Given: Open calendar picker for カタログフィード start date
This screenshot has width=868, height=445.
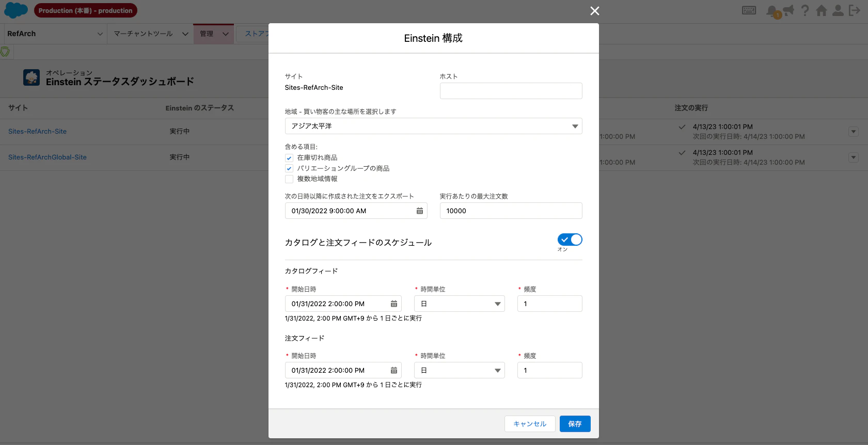Looking at the screenshot, I should coord(394,304).
